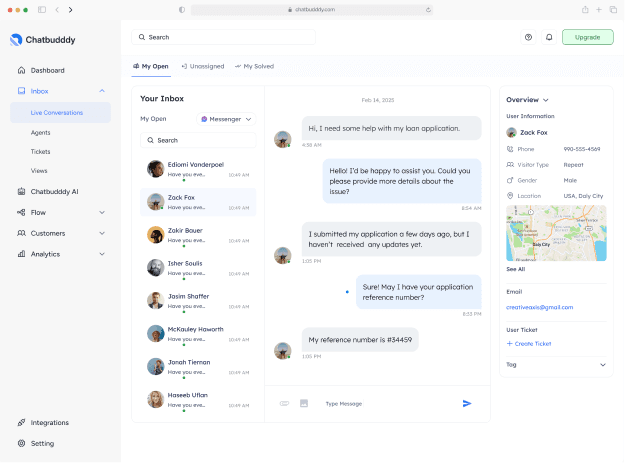The height and width of the screenshot is (463, 625).
Task: Open Zack Fox conversation
Action: (x=198, y=202)
